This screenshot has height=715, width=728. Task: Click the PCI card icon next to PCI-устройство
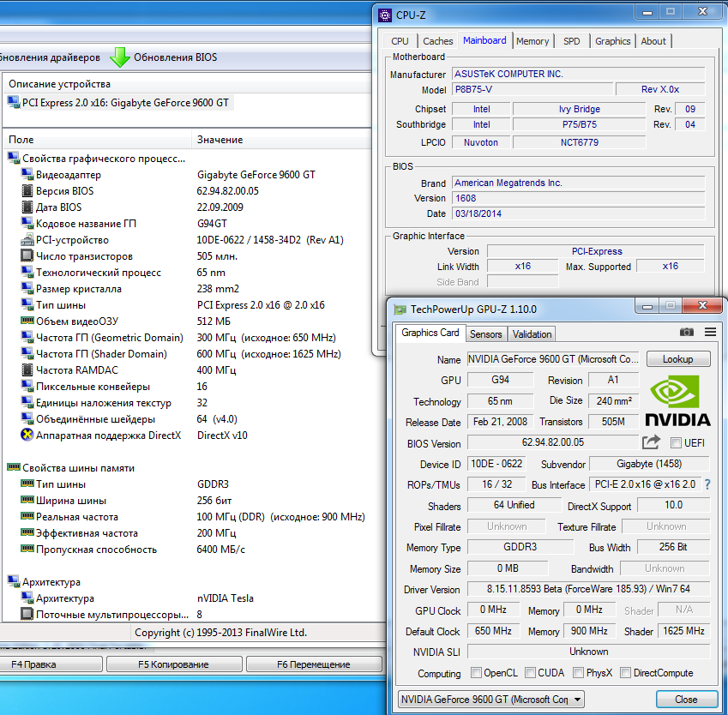pos(27,239)
